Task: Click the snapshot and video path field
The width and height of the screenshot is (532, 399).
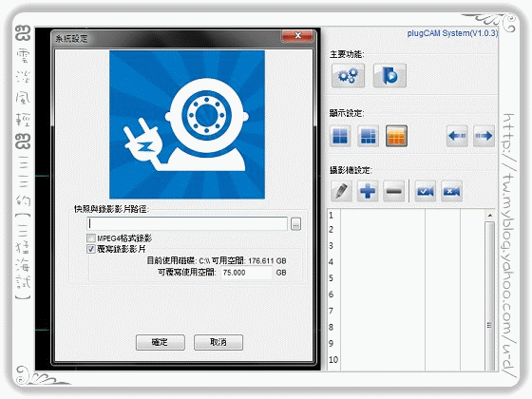Action: click(187, 223)
